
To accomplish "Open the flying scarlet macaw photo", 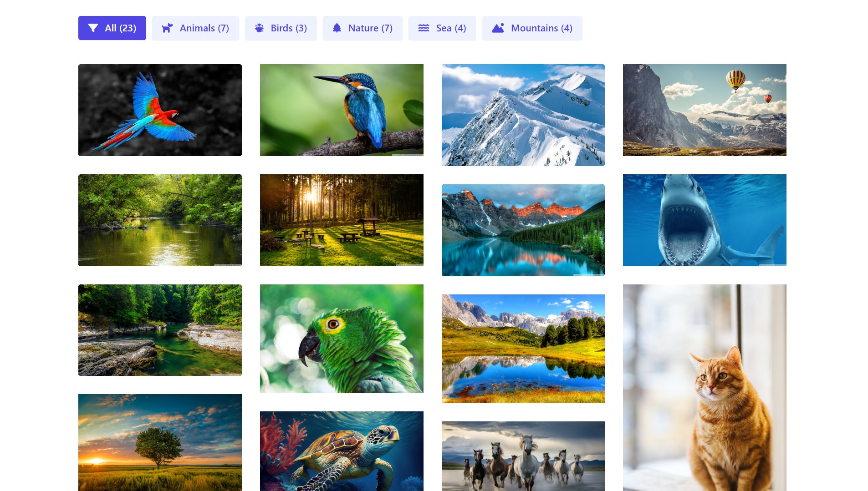I will point(160,110).
